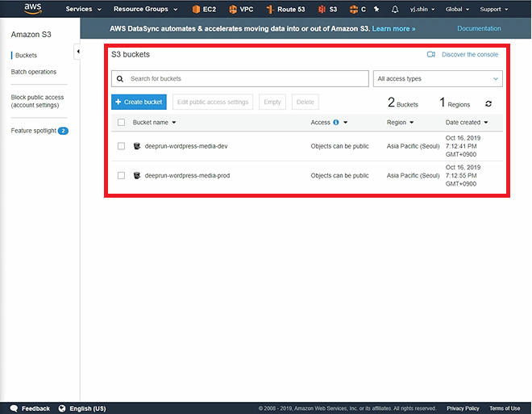Open deeprun-wordpress-media-dev bucket
Screen dimensions: 532x414
pyautogui.click(x=186, y=146)
